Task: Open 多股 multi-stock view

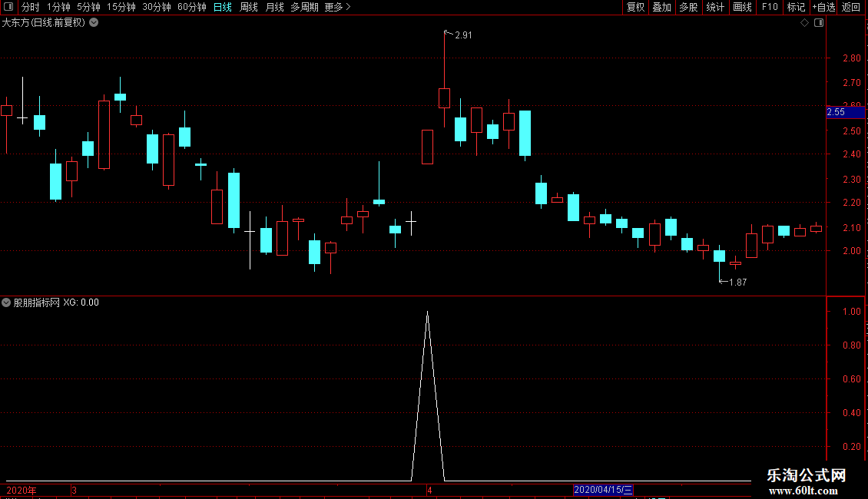Action: 688,7
